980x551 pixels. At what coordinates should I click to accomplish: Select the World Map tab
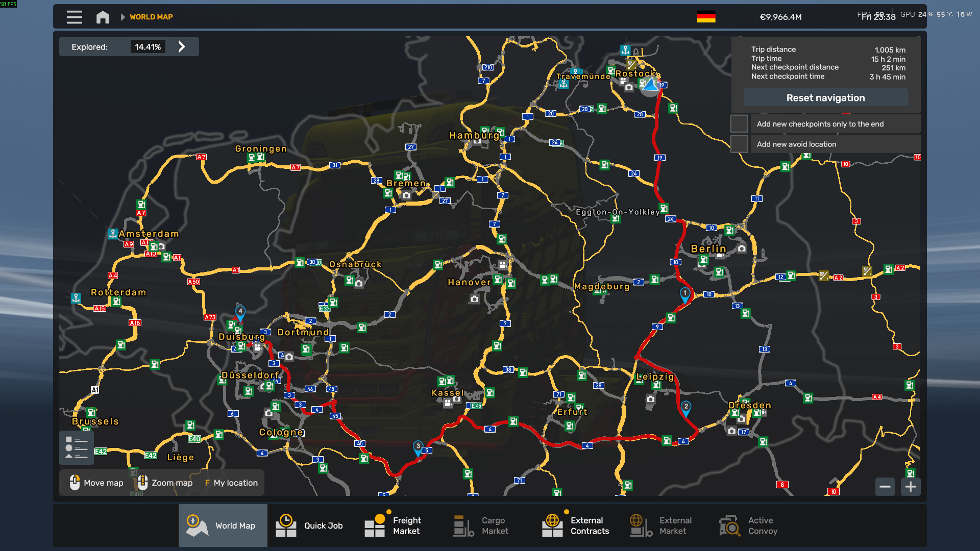tap(223, 525)
